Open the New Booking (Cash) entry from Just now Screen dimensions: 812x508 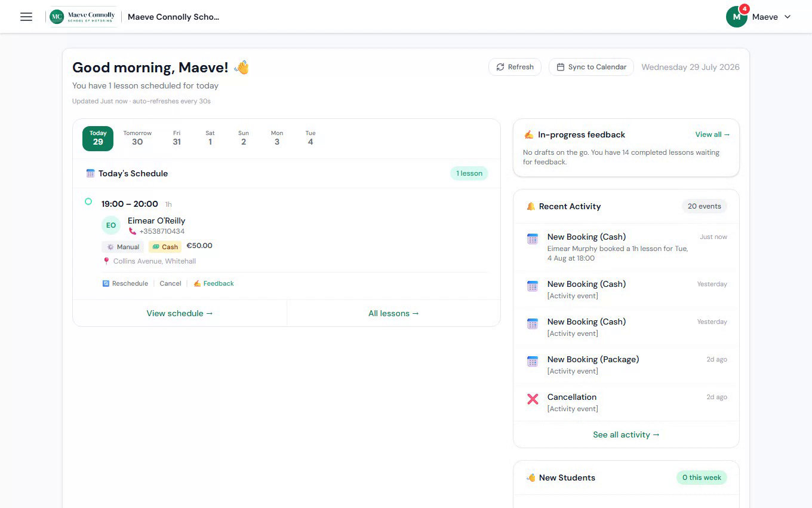tap(626, 247)
